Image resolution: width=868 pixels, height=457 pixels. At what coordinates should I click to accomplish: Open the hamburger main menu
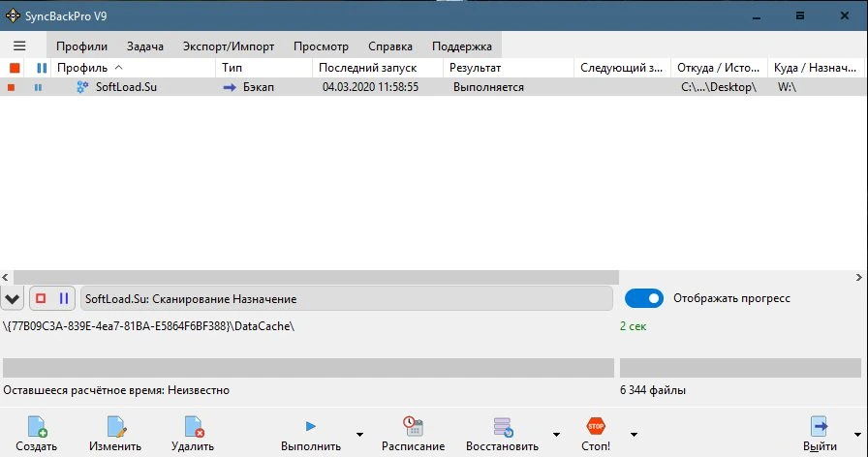coord(19,46)
